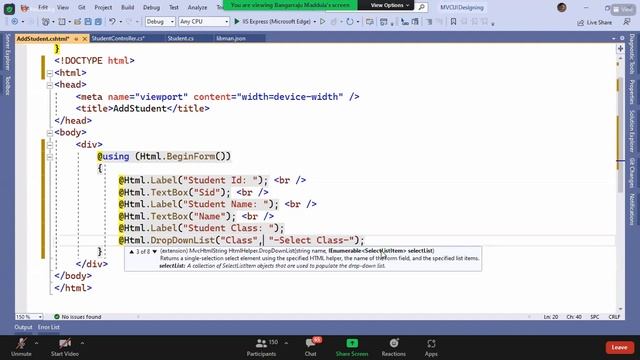
Task: Click the pin icon on AddStudent.cshtml tab
Action: pos(76,39)
